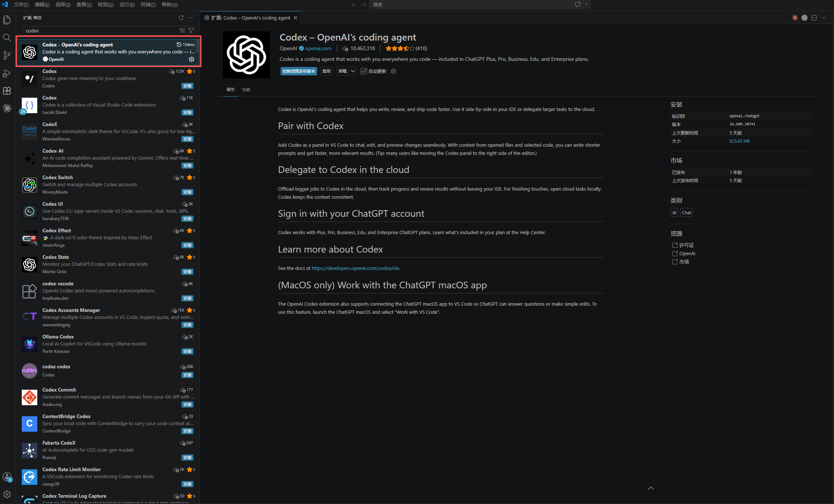The height and width of the screenshot is (504, 834).
Task: Clear extensions search results
Action: (x=182, y=30)
